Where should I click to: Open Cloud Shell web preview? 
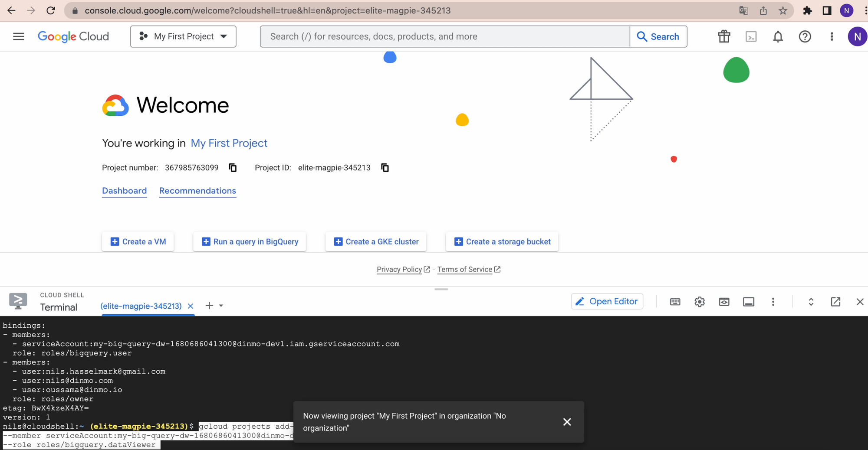(x=724, y=302)
